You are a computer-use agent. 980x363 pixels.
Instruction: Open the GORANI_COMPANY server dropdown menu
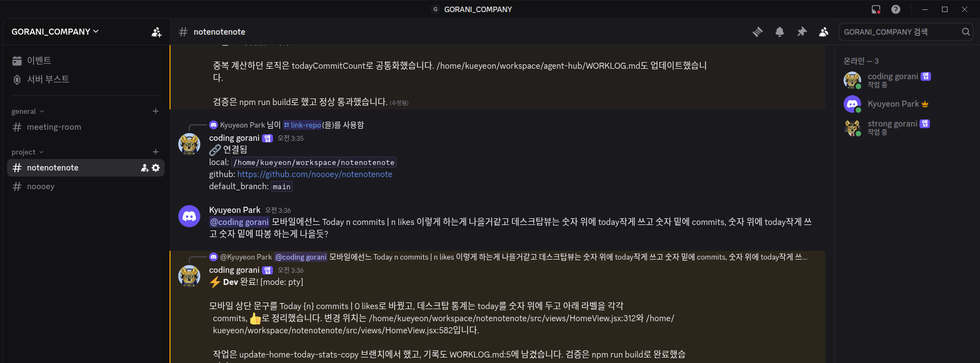[55, 31]
